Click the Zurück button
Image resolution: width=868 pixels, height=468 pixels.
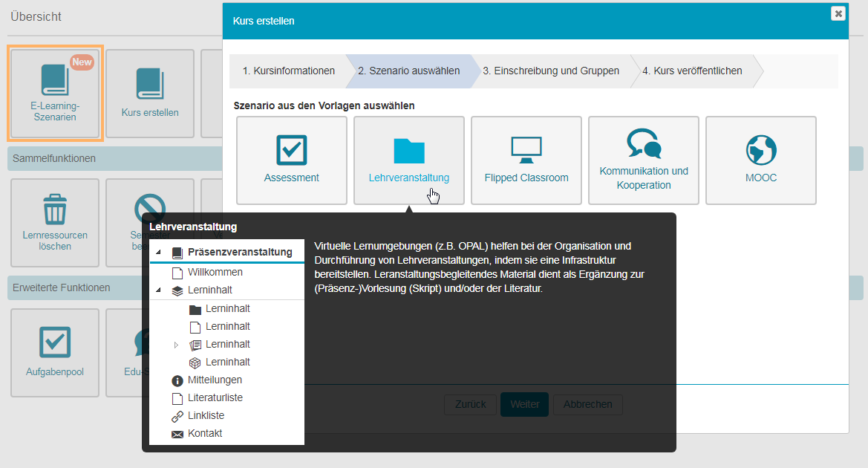pyautogui.click(x=470, y=404)
